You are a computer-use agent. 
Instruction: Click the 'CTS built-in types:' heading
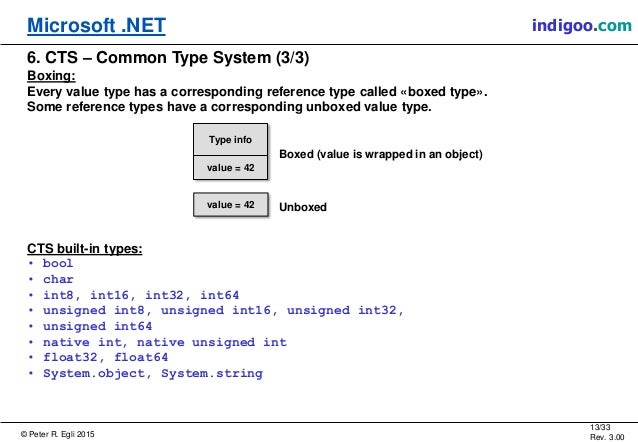point(85,248)
